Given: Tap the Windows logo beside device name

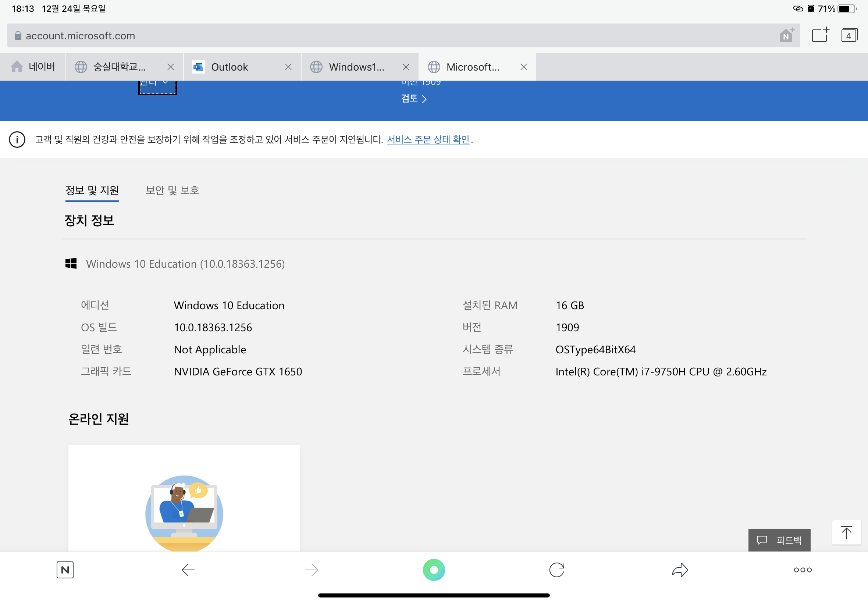Looking at the screenshot, I should point(72,263).
